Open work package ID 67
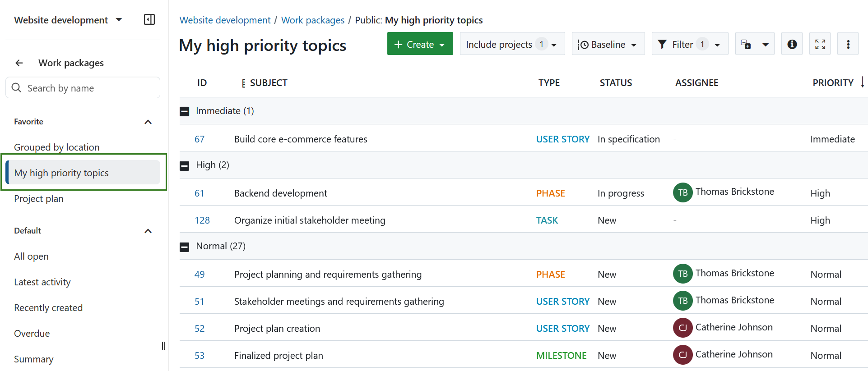 click(200, 139)
